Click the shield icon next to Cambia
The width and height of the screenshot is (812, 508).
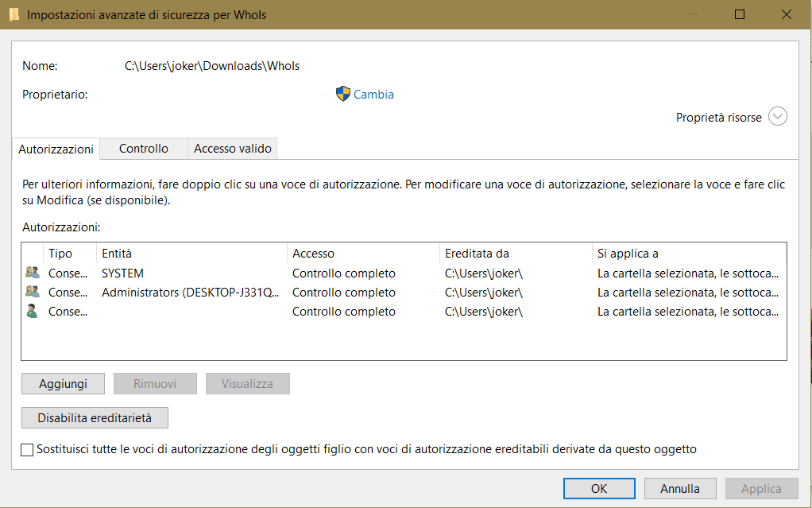click(343, 94)
